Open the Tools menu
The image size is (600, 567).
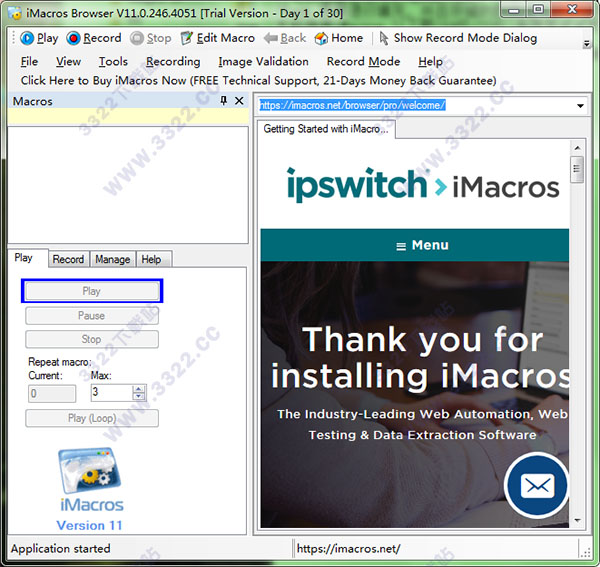coord(113,62)
